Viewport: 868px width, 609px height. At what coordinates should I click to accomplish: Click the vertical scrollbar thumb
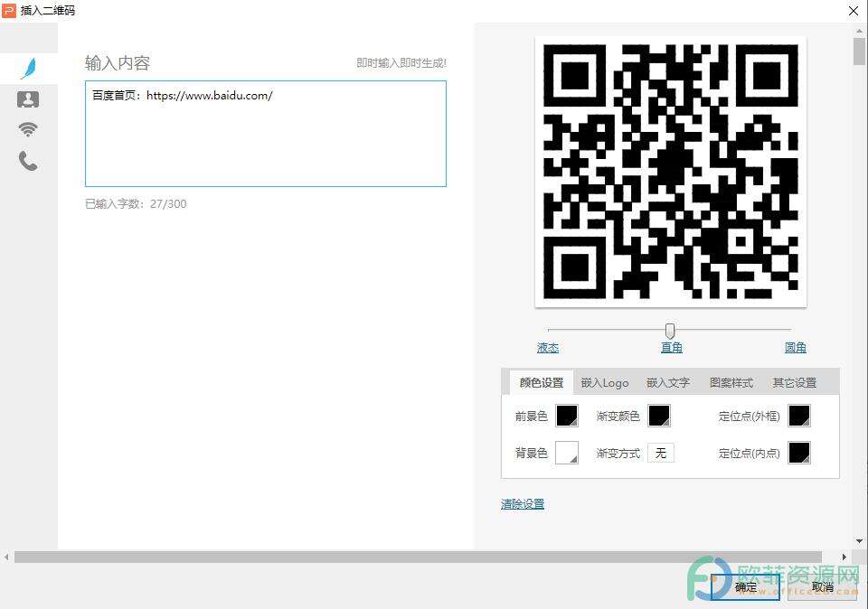pos(859,52)
